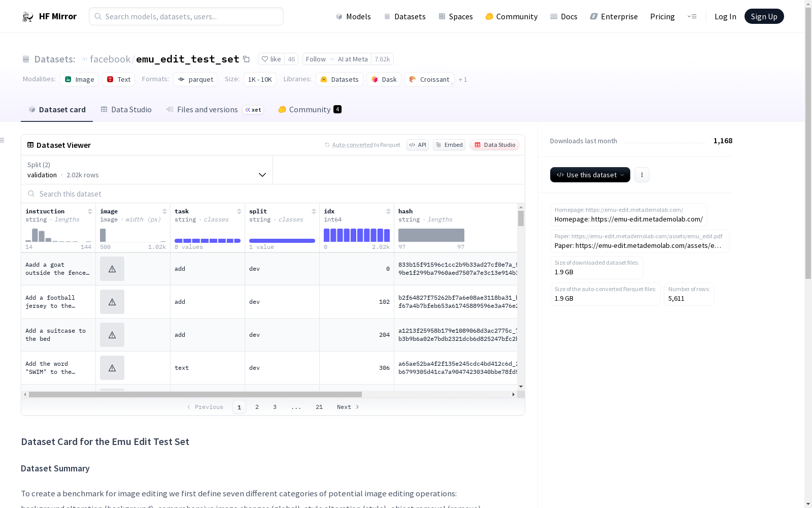
Task: Click the Image modality tag
Action: pyautogui.click(x=80, y=79)
